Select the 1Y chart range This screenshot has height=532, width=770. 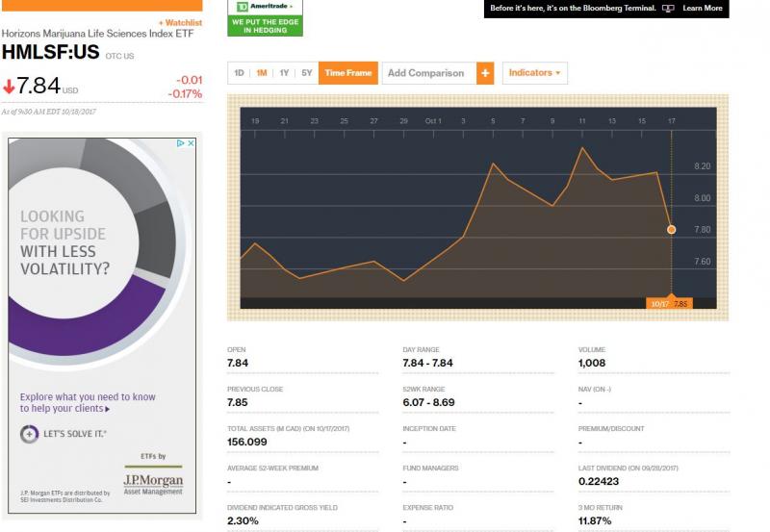(284, 73)
